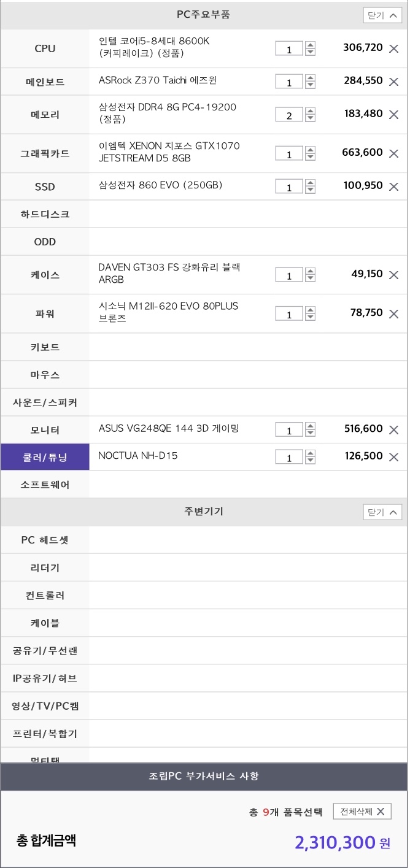Collapse the PC주요부품 section with 닫기
The width and height of the screenshot is (410, 868).
(382, 15)
